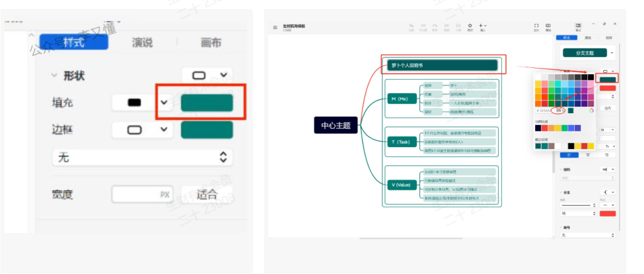The image size is (644, 274).
Task: Click the Zen mode fullscreen icon
Action: (536, 26)
